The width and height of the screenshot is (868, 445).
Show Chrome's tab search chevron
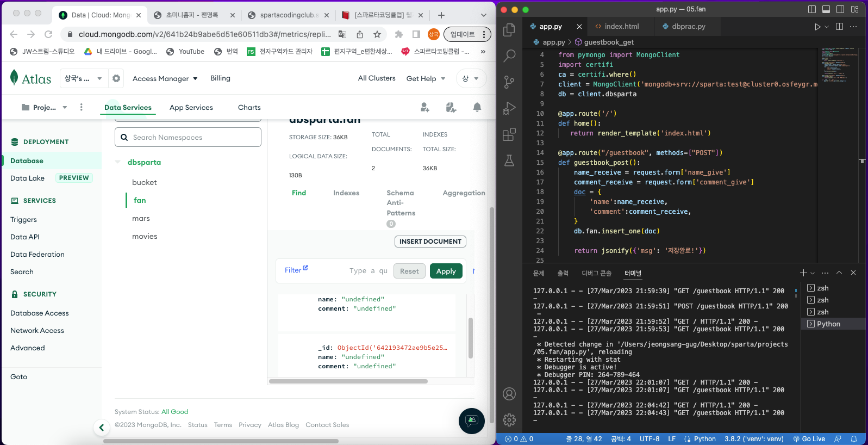point(484,15)
